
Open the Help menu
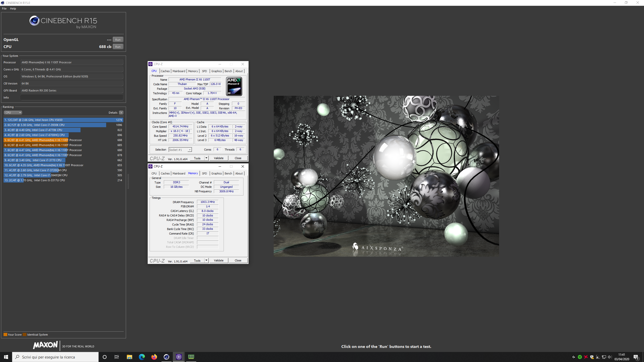(x=13, y=9)
